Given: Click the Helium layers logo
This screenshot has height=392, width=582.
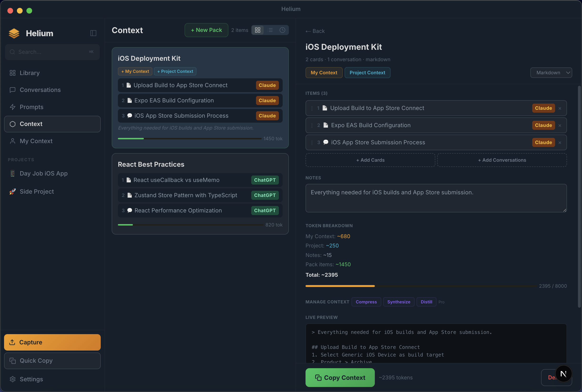Looking at the screenshot, I should pos(14,33).
